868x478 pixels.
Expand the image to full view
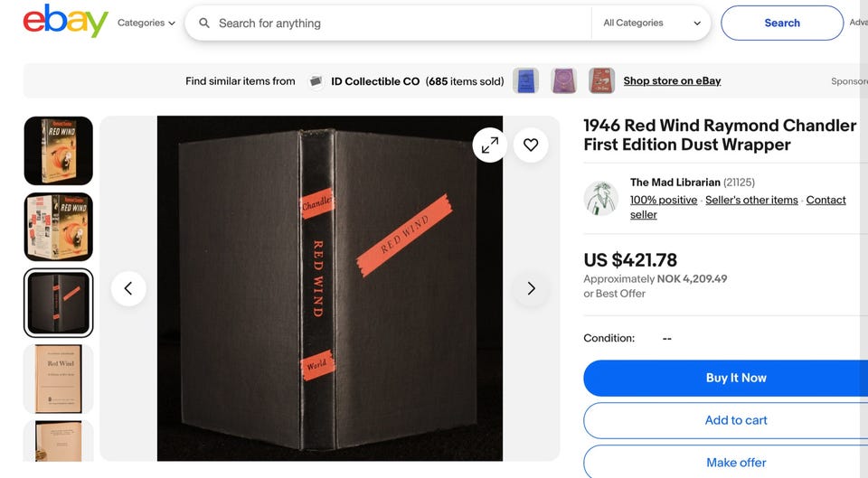(490, 145)
